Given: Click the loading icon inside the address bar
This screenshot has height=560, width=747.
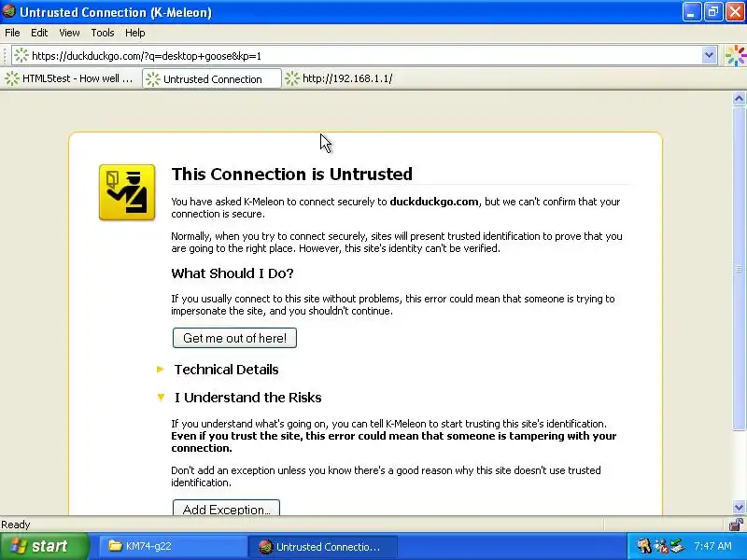Looking at the screenshot, I should 21,56.
